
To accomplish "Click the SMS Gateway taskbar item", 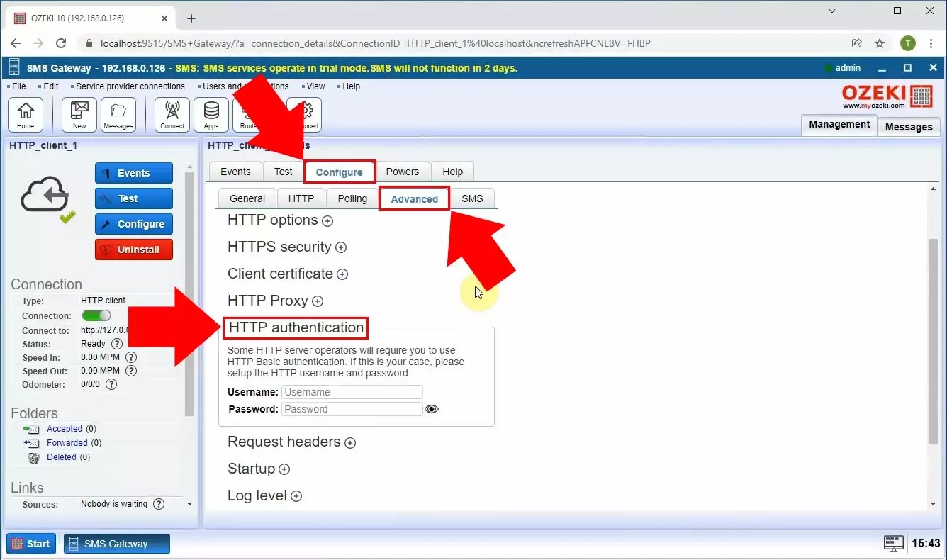I will 117,544.
